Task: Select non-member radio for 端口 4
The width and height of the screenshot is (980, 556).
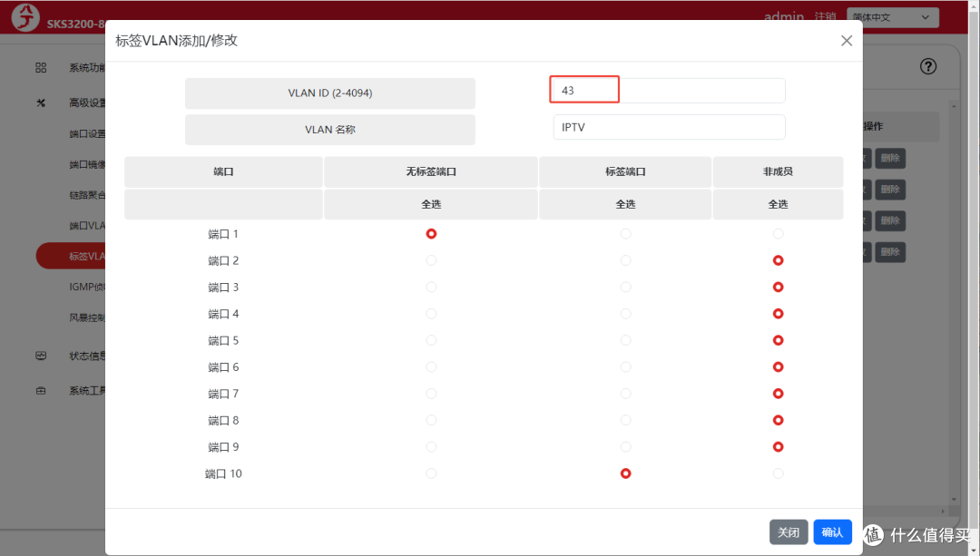Action: (x=779, y=314)
